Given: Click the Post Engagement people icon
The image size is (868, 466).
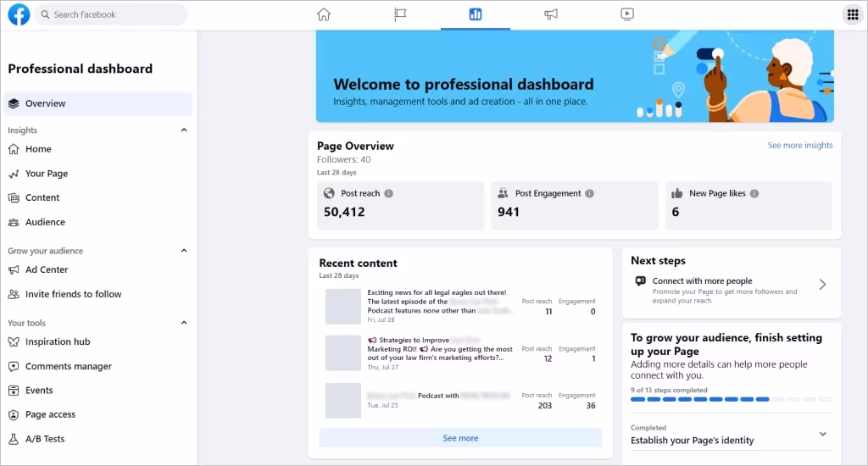Looking at the screenshot, I should 503,193.
